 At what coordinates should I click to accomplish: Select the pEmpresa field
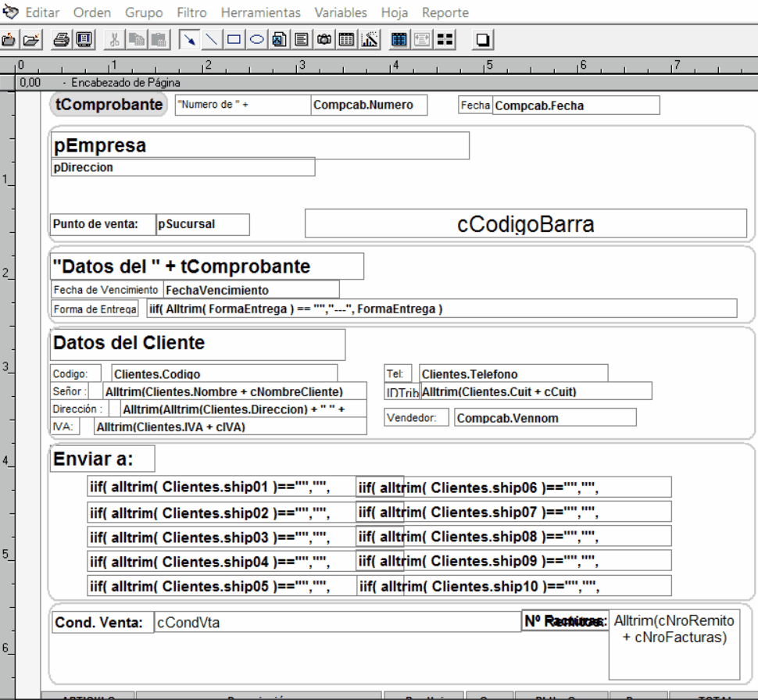260,145
